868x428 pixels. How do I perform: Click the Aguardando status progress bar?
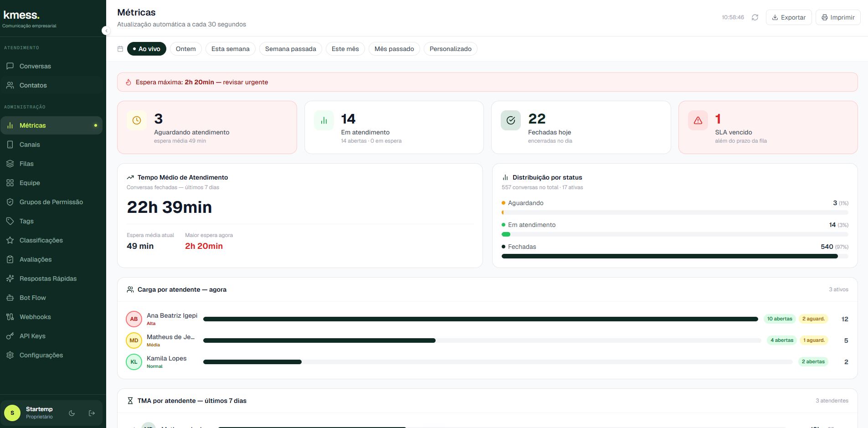[x=675, y=212]
